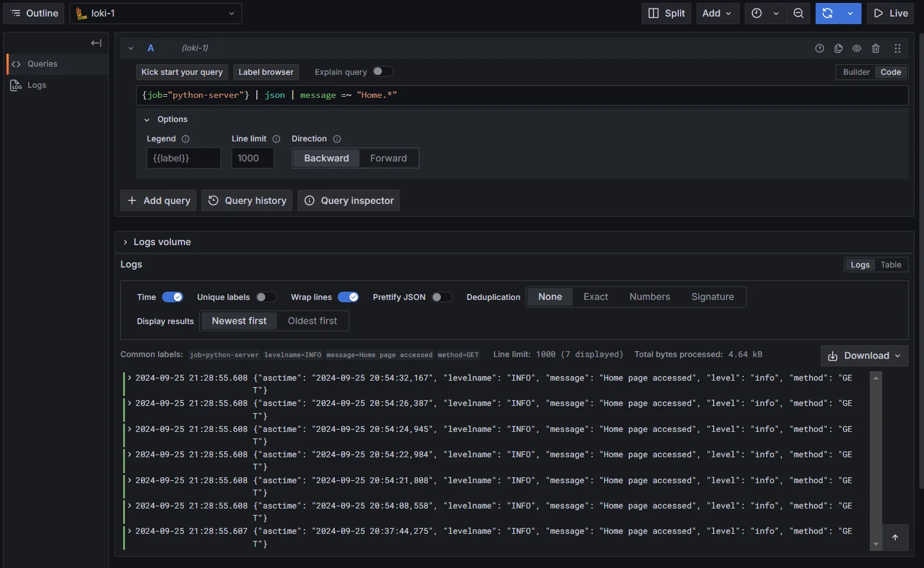Switch to Code editor mode
Image resolution: width=924 pixels, height=568 pixels.
890,72
